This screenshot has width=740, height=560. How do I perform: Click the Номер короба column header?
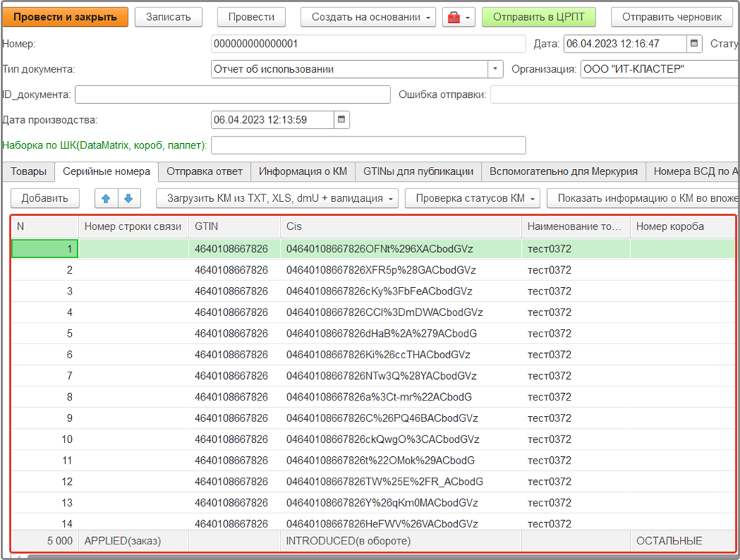pyautogui.click(x=683, y=226)
